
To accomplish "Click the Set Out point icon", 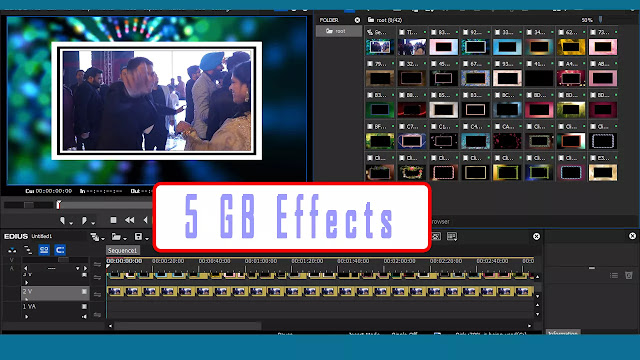I will pos(84,220).
